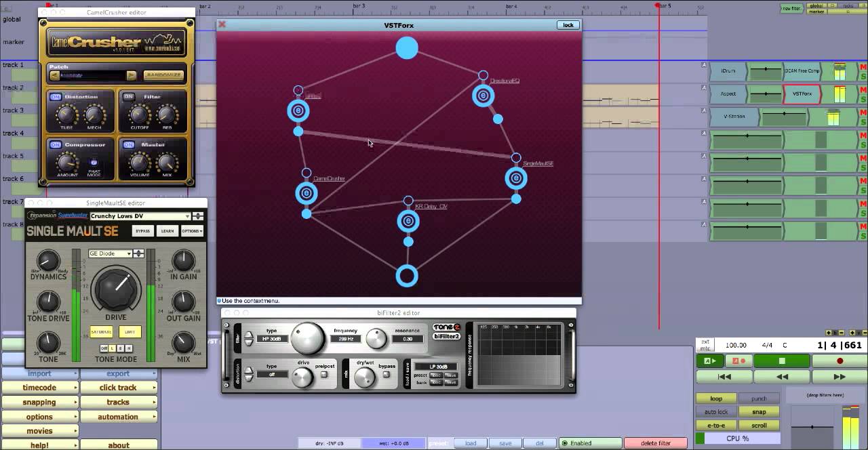The width and height of the screenshot is (868, 450).
Task: Click the record button in the transport
Action: pyautogui.click(x=840, y=361)
